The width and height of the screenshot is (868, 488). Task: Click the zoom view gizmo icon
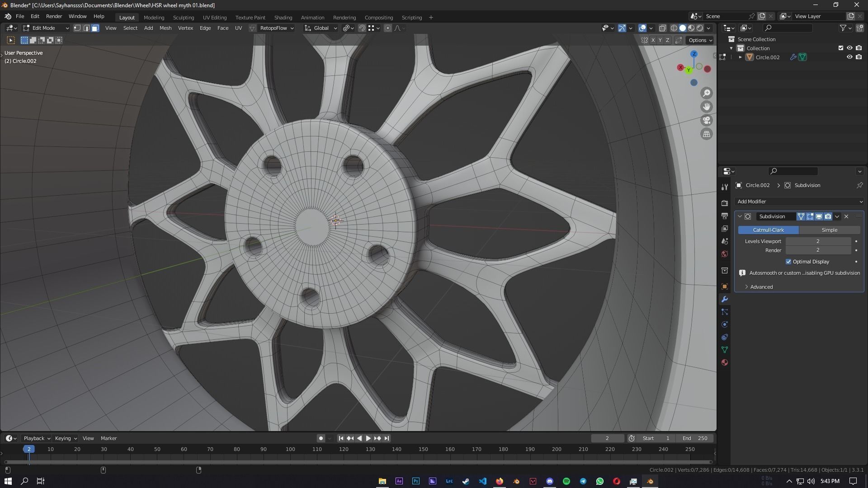(x=707, y=93)
